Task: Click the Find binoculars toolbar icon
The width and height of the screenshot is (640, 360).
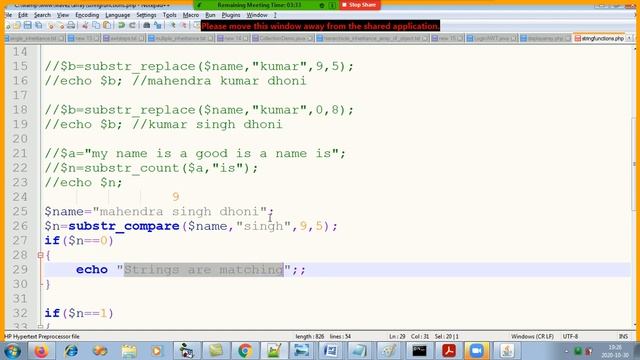Action: pos(147,25)
